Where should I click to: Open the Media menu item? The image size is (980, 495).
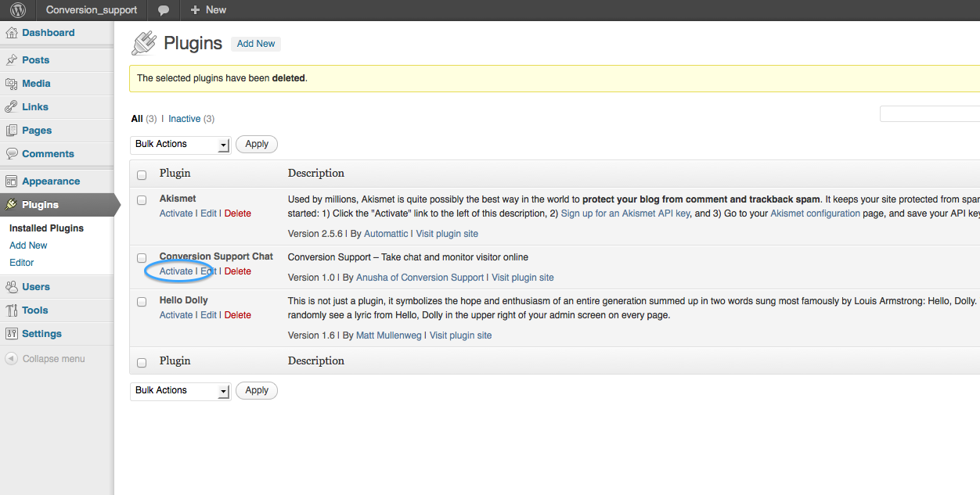coord(37,84)
